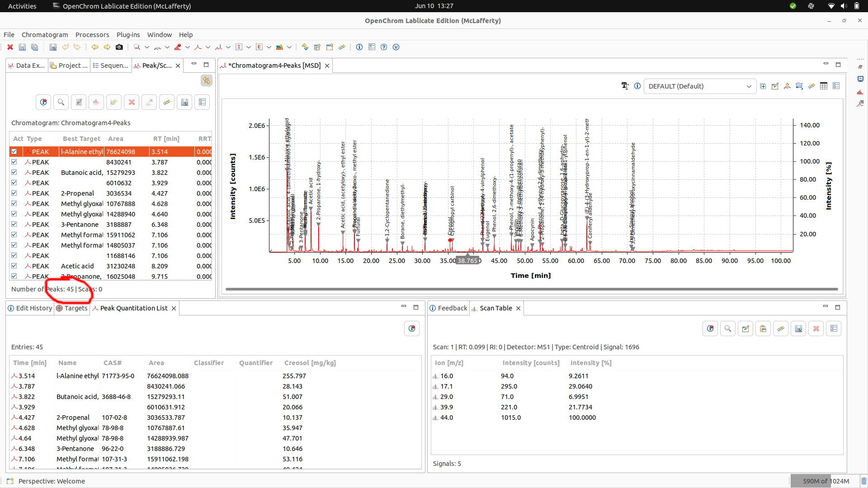Viewport: 868px width, 488px height.
Task: Toggle checkbox for 2-Propenal peak
Action: [14, 193]
